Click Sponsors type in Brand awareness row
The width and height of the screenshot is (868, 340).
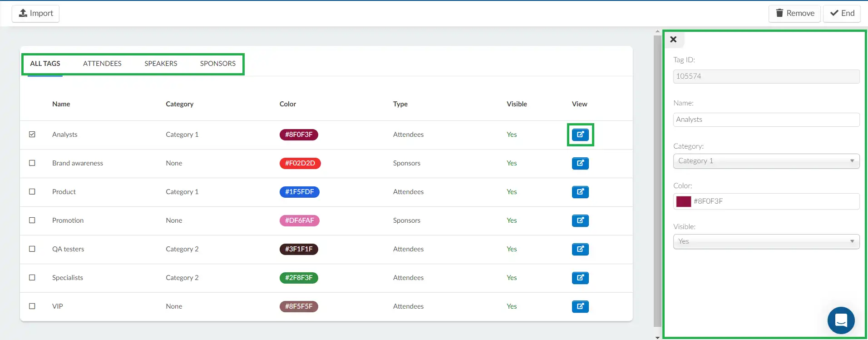pos(407,163)
